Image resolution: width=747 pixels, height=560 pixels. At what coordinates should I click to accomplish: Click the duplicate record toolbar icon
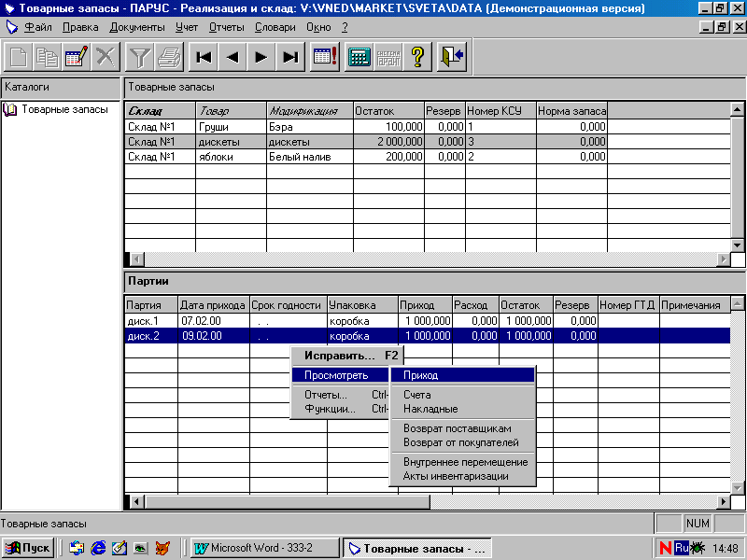(48, 57)
